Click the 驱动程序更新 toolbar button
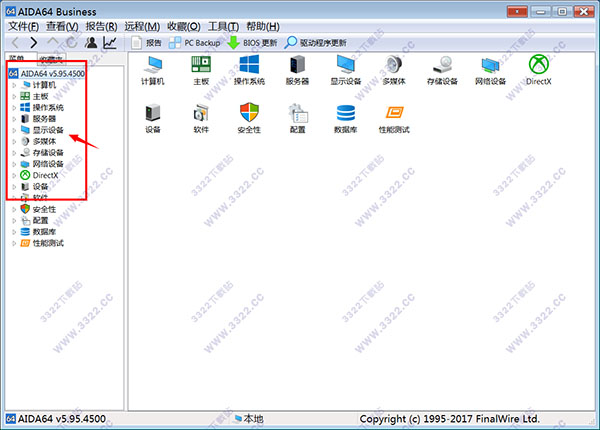Screen dimensions: 600x430 coord(316,42)
